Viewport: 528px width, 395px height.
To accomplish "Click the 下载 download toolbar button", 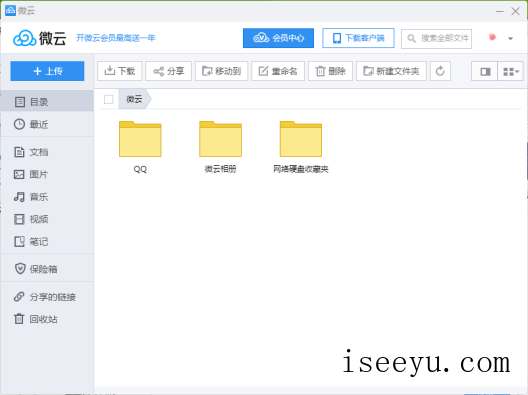I will (x=120, y=71).
